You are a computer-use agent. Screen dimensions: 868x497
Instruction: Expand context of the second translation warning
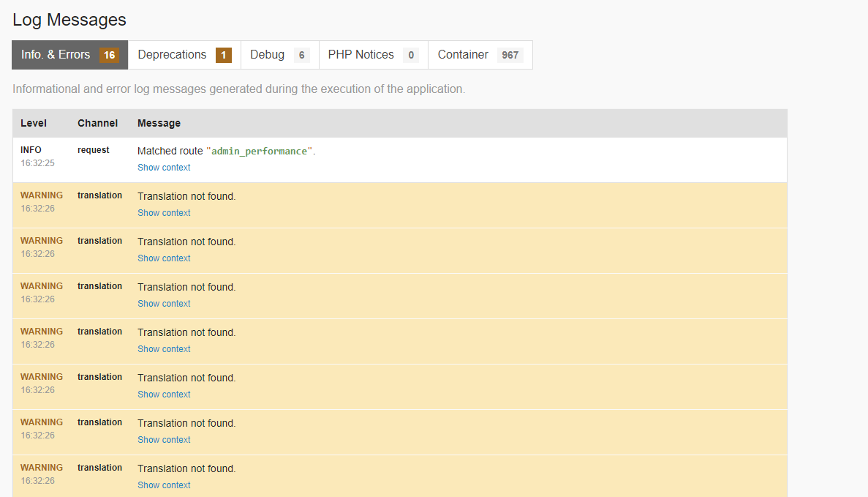(164, 258)
